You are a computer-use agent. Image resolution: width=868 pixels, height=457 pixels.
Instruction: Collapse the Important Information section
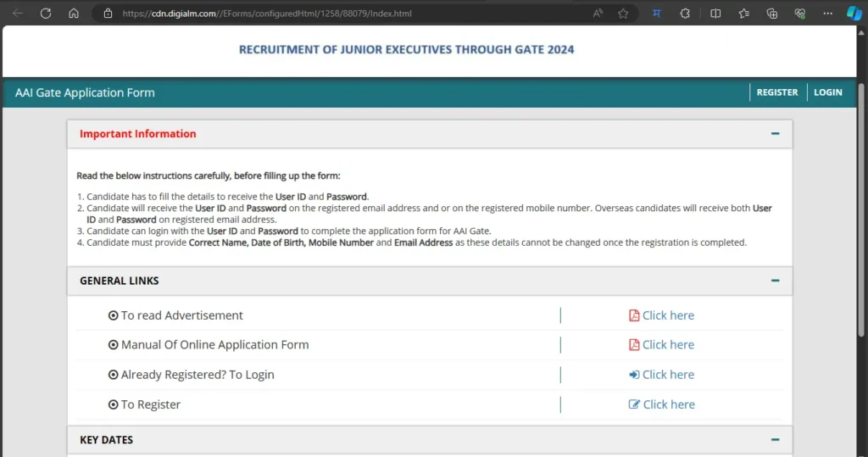pyautogui.click(x=775, y=134)
